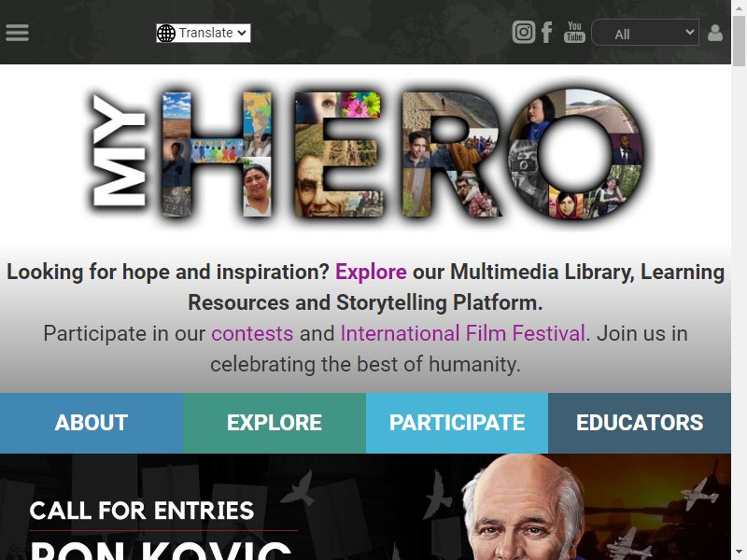The image size is (747, 560).
Task: Open the All search category dropdown
Action: [645, 33]
